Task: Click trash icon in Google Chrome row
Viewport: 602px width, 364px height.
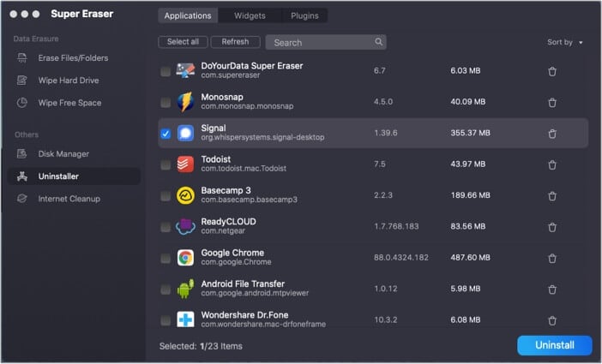Action: [x=552, y=258]
